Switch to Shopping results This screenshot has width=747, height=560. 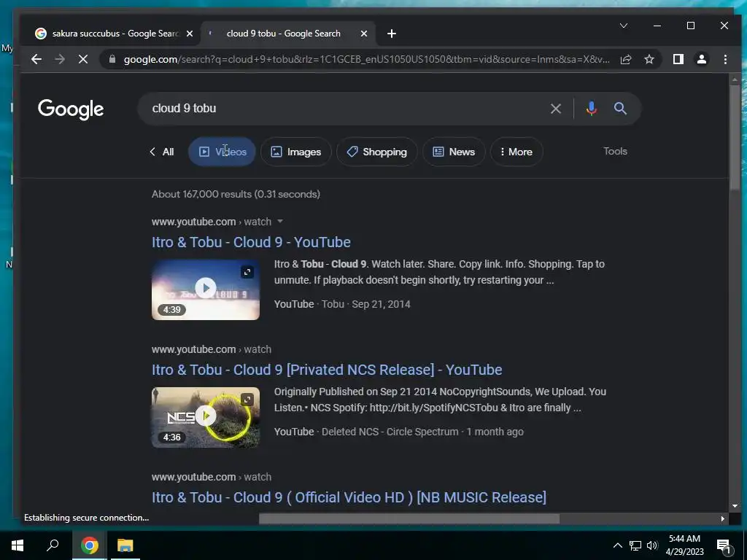coord(377,152)
